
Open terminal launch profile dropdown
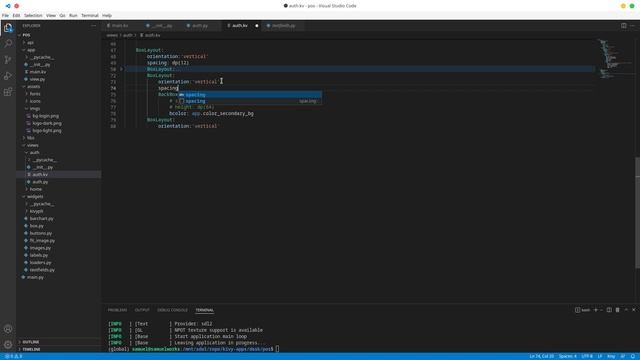pos(601,310)
